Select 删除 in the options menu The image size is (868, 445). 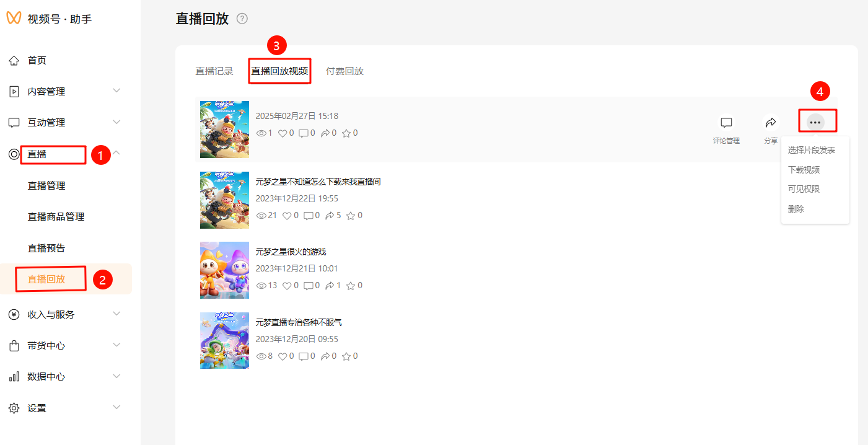pyautogui.click(x=796, y=209)
